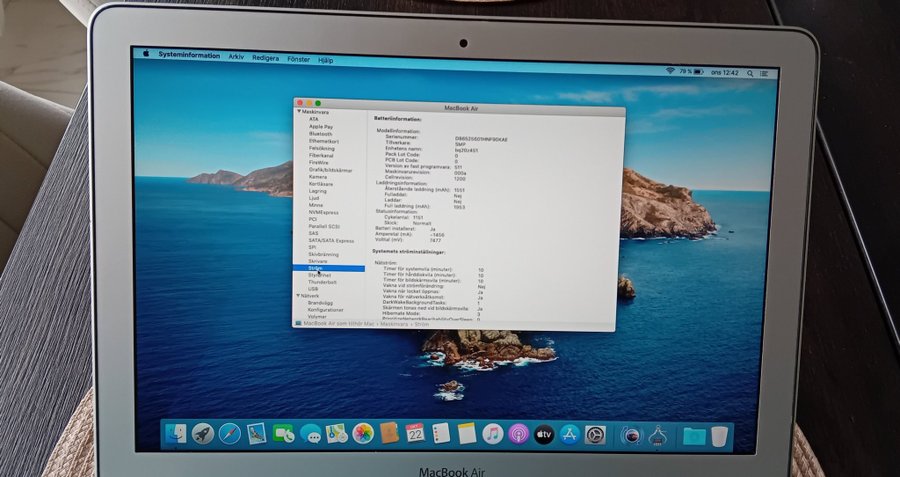Viewport: 900px width, 477px height.
Task: Open the Calendar app in dock
Action: pos(414,434)
